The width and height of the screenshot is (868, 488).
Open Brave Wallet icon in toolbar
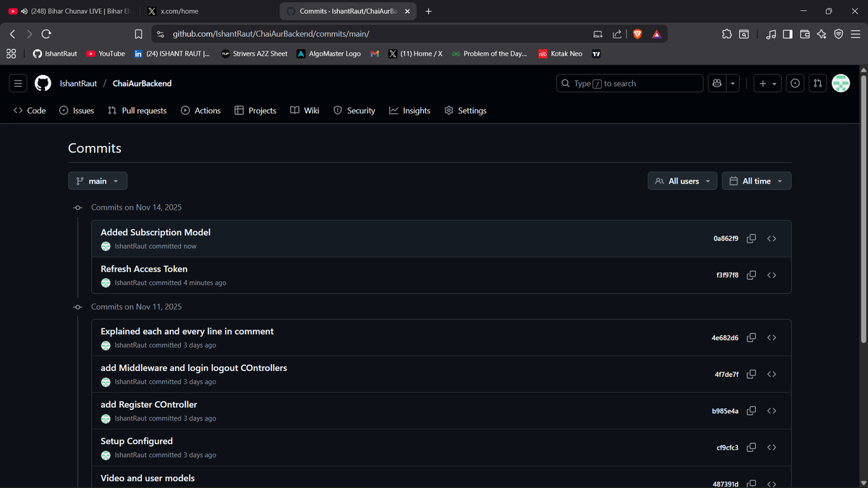[x=804, y=34]
